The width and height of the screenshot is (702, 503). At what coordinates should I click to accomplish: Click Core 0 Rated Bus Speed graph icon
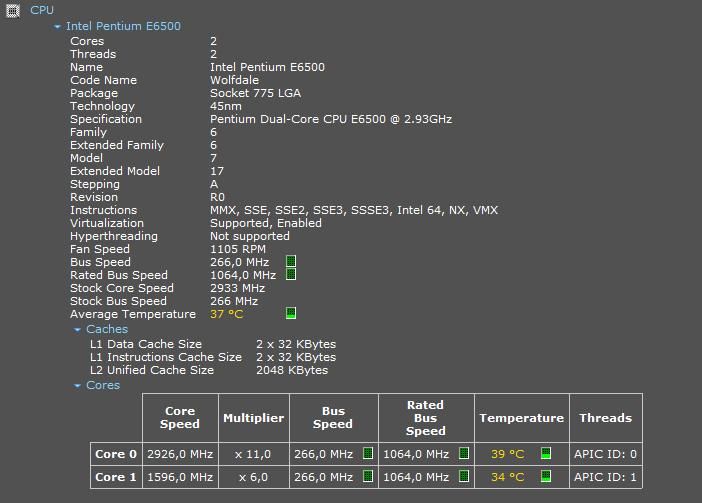[464, 453]
